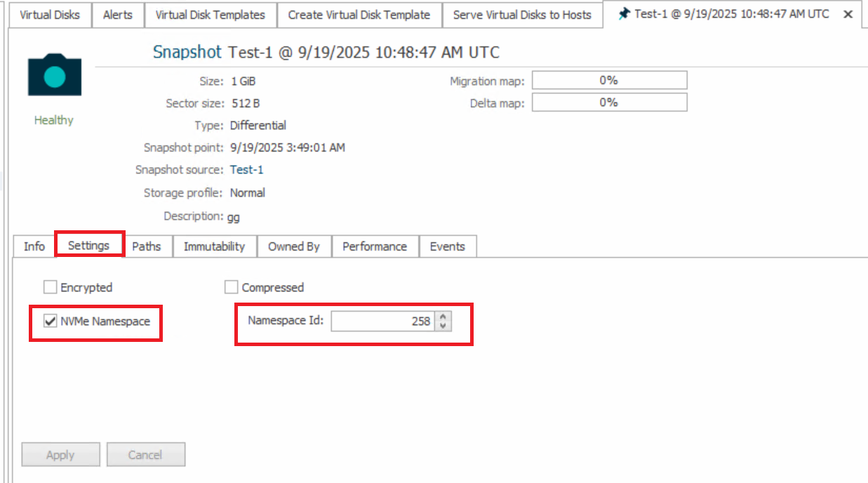Switch to the Alerts tab
Viewport: 868px width, 483px height.
point(117,15)
